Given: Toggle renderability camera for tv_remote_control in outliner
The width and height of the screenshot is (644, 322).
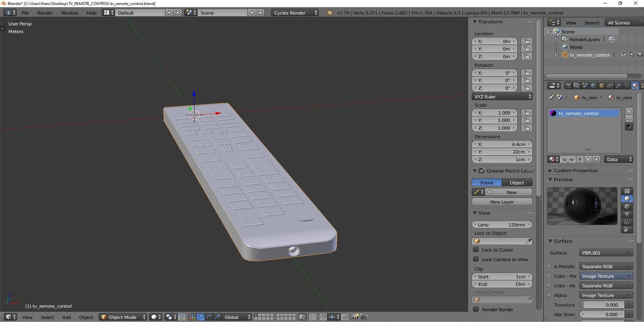Looking at the screenshot, I should click(640, 55).
